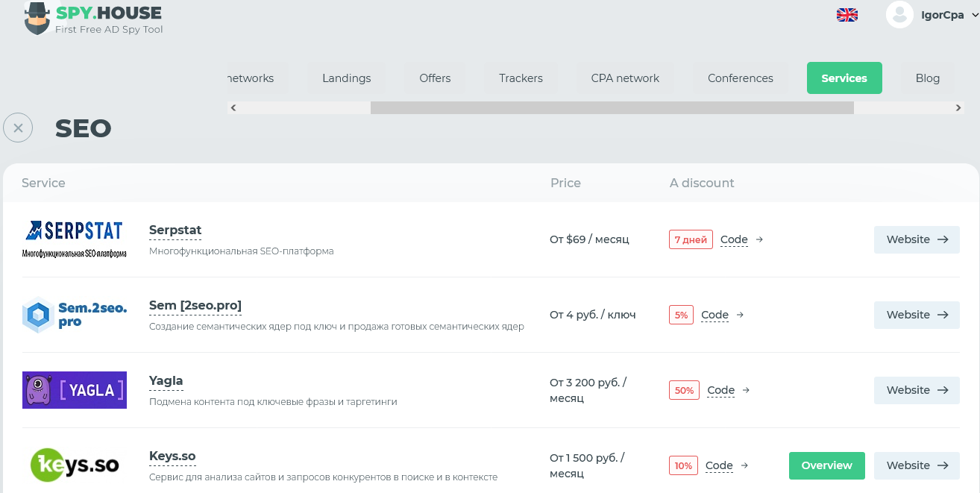Visit the Serpstat Website button
This screenshot has height=493, width=980.
pos(917,239)
